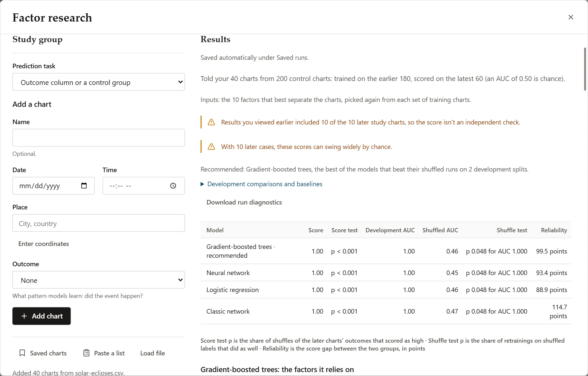The width and height of the screenshot is (588, 376).
Task: Click Download run diagnostics
Action: tap(244, 202)
